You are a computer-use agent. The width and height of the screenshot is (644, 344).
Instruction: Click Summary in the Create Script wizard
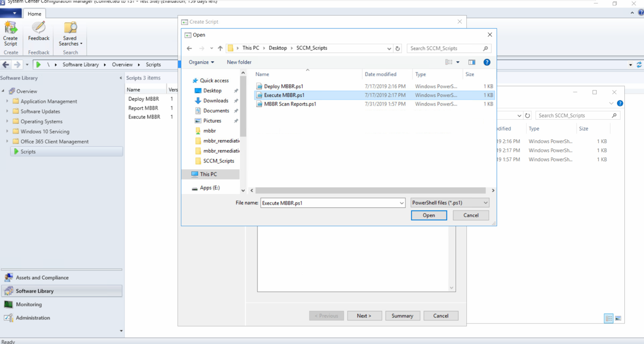point(402,316)
